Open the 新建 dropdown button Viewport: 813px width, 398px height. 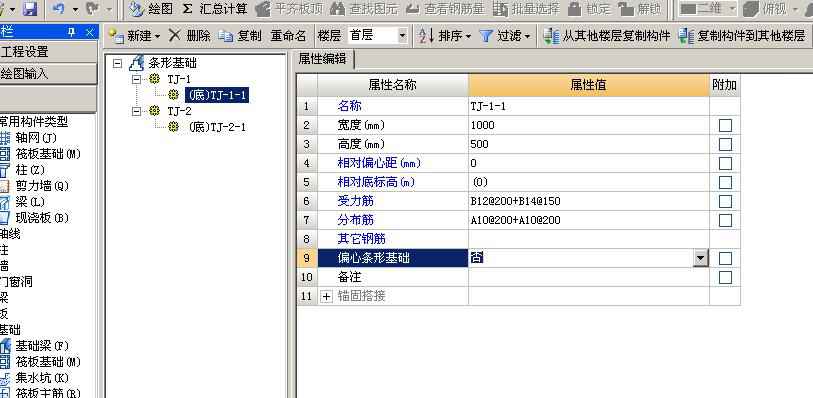pos(135,36)
